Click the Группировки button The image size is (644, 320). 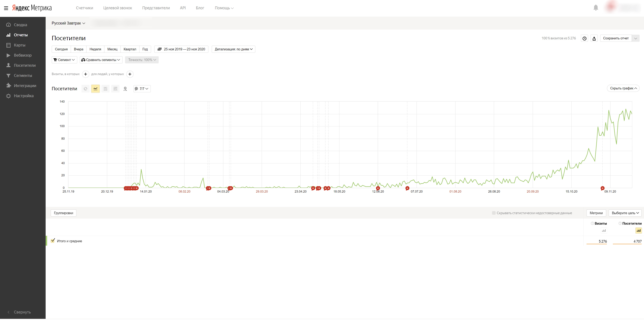pos(64,213)
